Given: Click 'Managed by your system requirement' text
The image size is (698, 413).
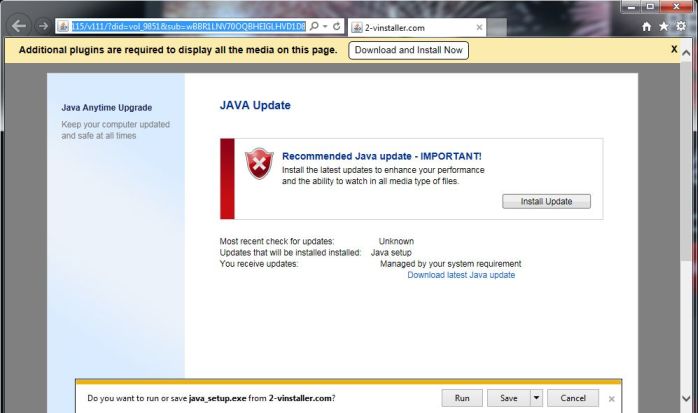Looking at the screenshot, I should [x=450, y=264].
